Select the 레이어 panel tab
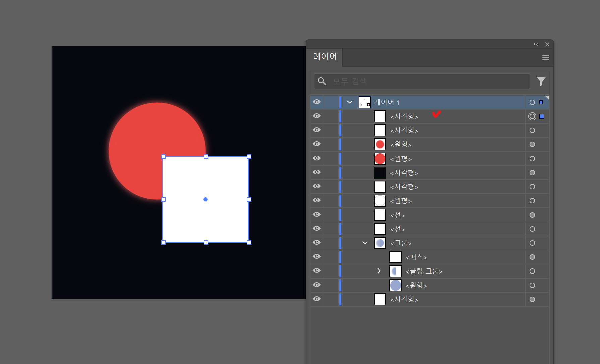The width and height of the screenshot is (600, 364). (324, 57)
